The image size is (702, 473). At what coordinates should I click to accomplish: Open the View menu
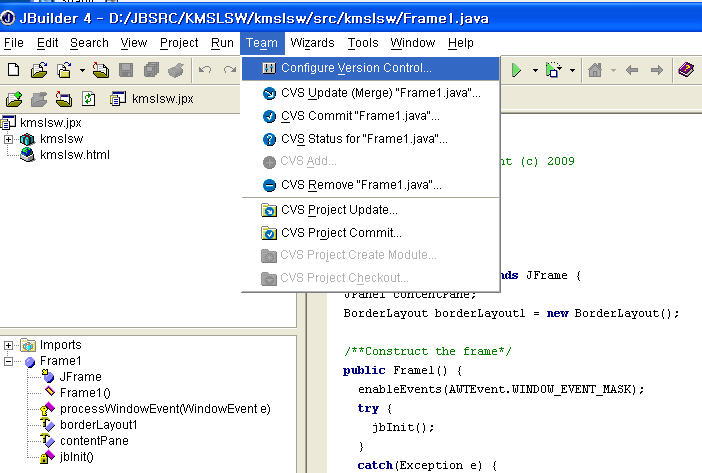coord(133,43)
